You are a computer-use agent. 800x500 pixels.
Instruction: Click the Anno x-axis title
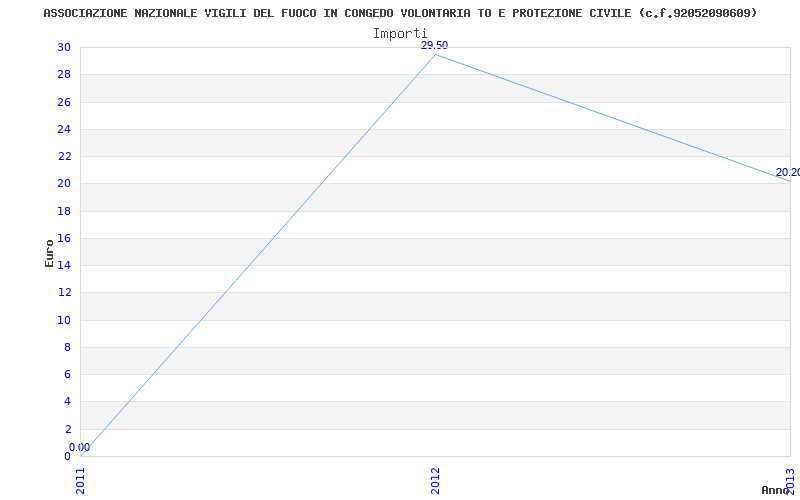[x=775, y=490]
